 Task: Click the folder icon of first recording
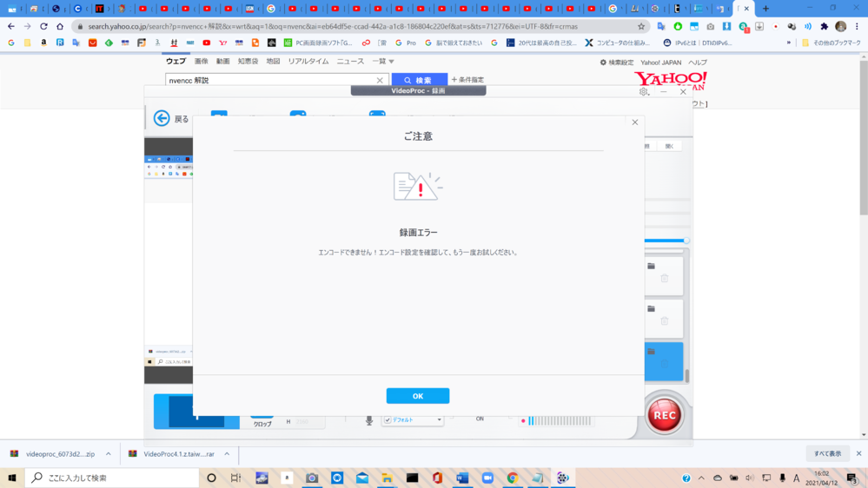pos(651,267)
